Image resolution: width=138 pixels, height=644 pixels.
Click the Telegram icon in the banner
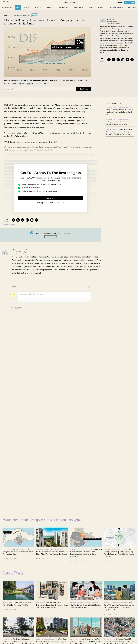(x=32, y=233)
